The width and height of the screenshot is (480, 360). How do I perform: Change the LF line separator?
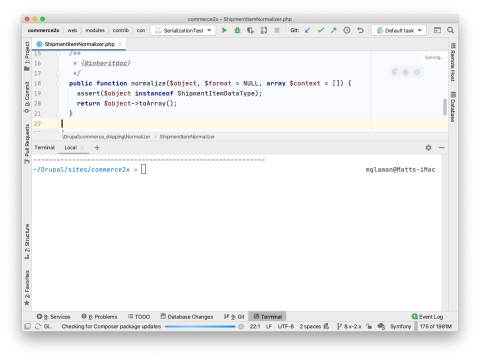pyautogui.click(x=269, y=326)
